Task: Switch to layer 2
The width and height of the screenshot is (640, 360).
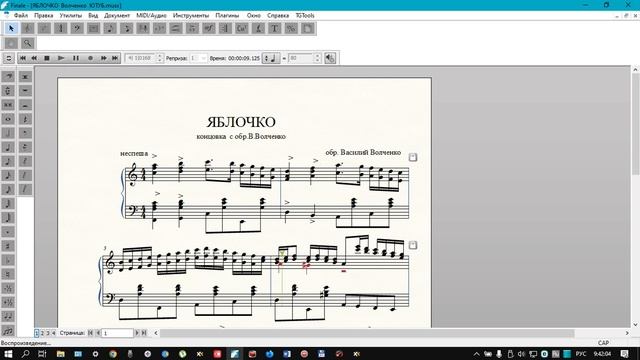Action: click(x=42, y=333)
